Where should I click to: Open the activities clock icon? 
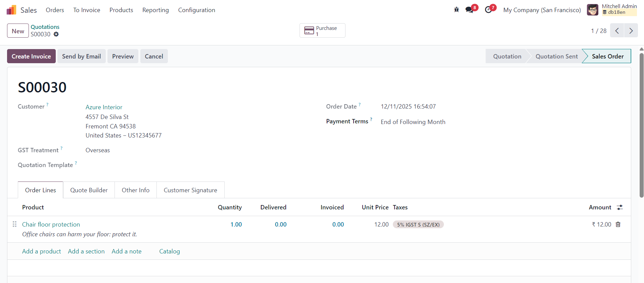(x=489, y=10)
